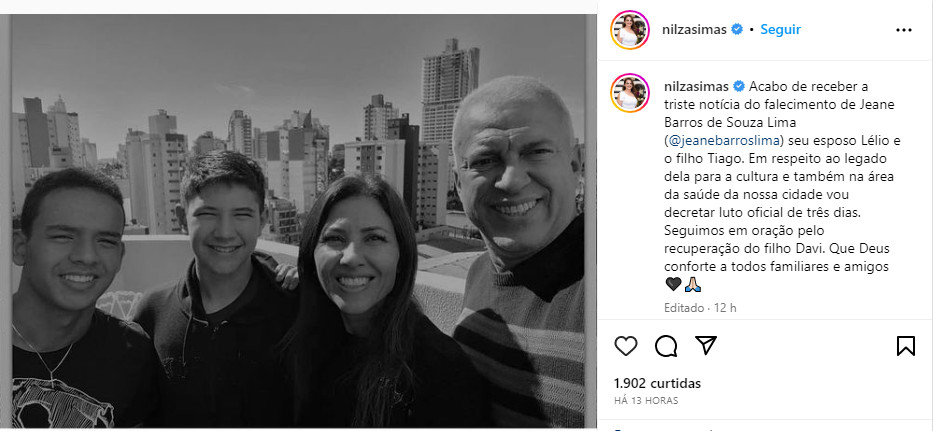
Task: Click the praying hands emoji in the caption
Action: 693,284
